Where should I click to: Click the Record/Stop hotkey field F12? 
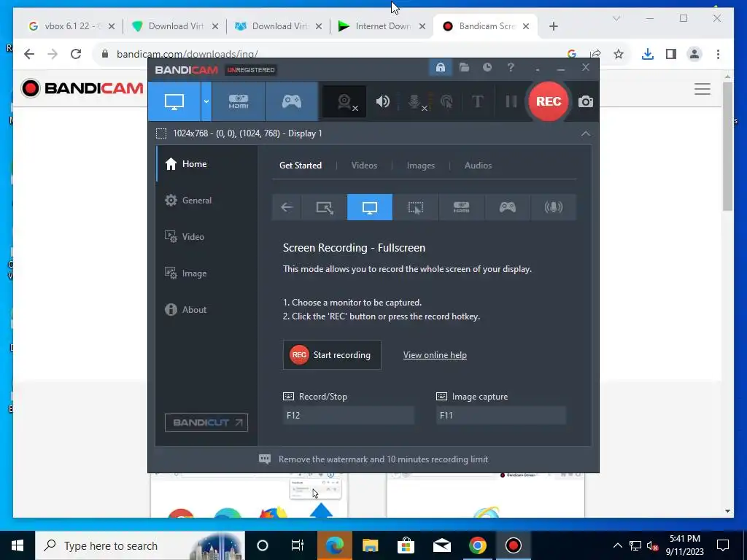[348, 415]
